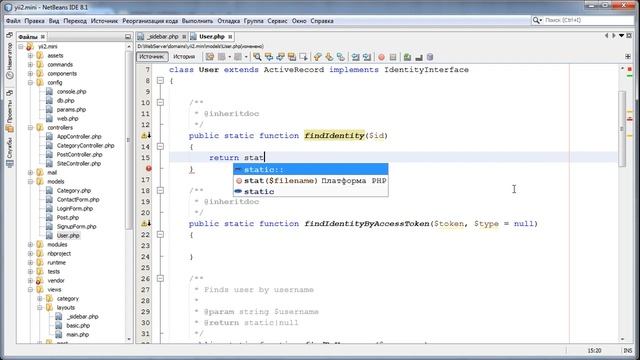
Task: Expand the vendor folder
Action: (31, 280)
